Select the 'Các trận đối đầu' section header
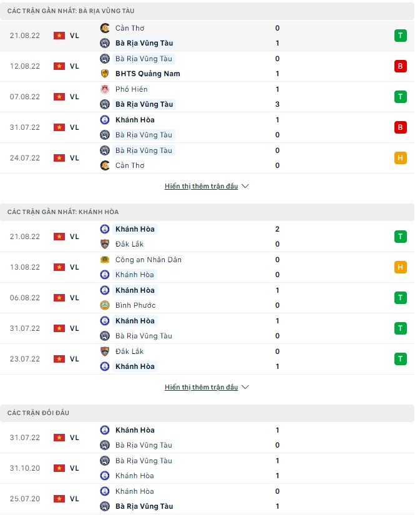420x515 pixels. [x=39, y=413]
